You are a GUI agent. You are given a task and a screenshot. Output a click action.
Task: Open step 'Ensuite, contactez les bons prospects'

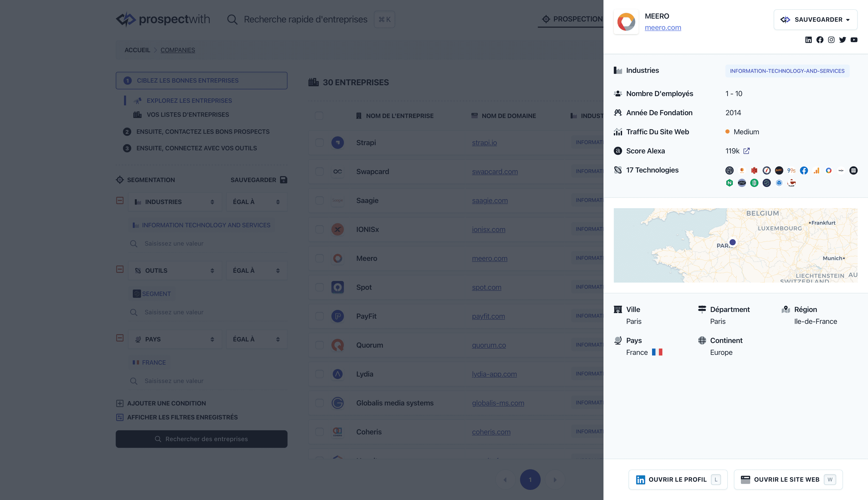tap(196, 131)
